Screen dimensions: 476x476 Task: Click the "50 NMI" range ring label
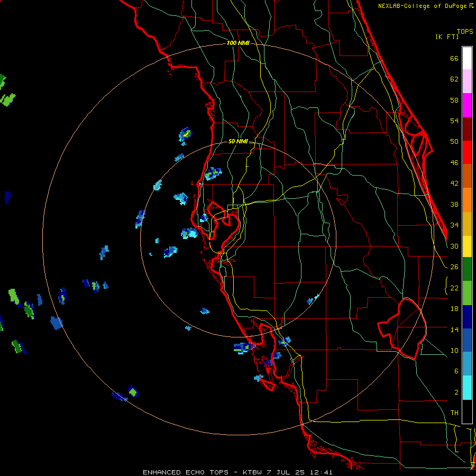point(238,141)
